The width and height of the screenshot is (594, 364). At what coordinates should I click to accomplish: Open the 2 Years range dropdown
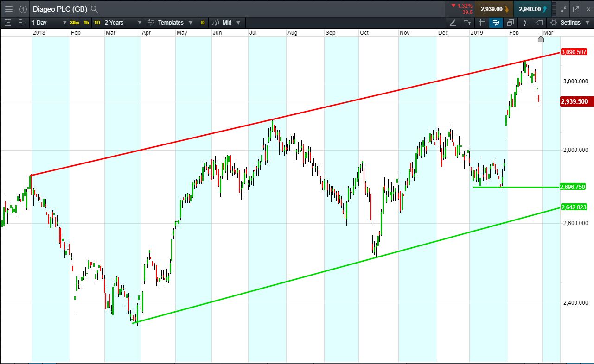123,22
